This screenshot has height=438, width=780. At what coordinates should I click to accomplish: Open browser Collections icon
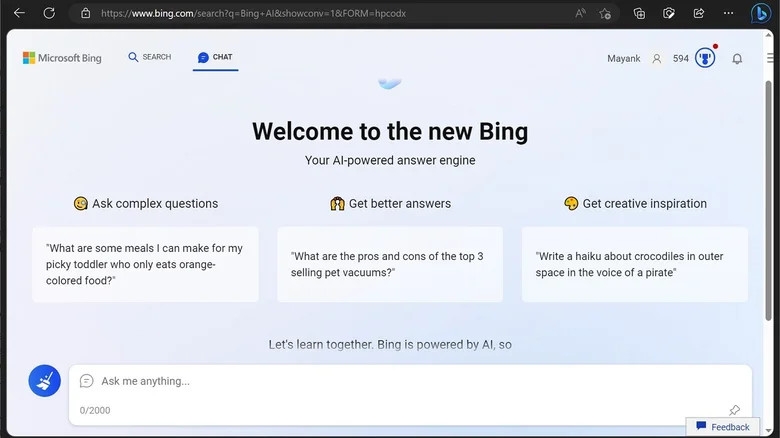639,13
